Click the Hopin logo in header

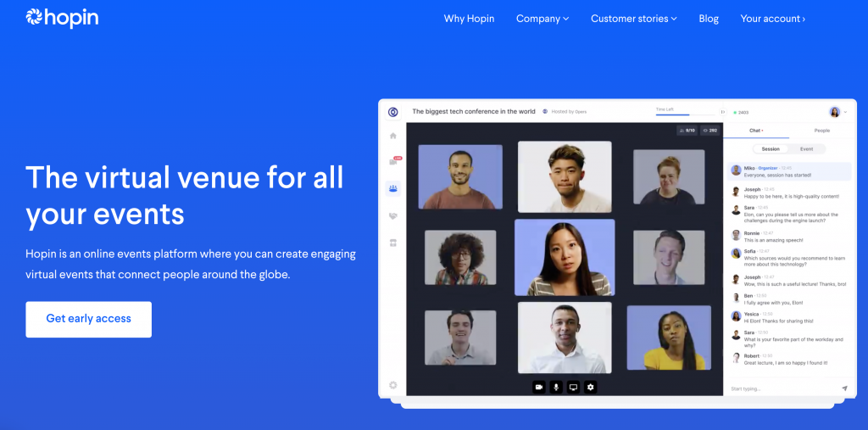point(62,19)
